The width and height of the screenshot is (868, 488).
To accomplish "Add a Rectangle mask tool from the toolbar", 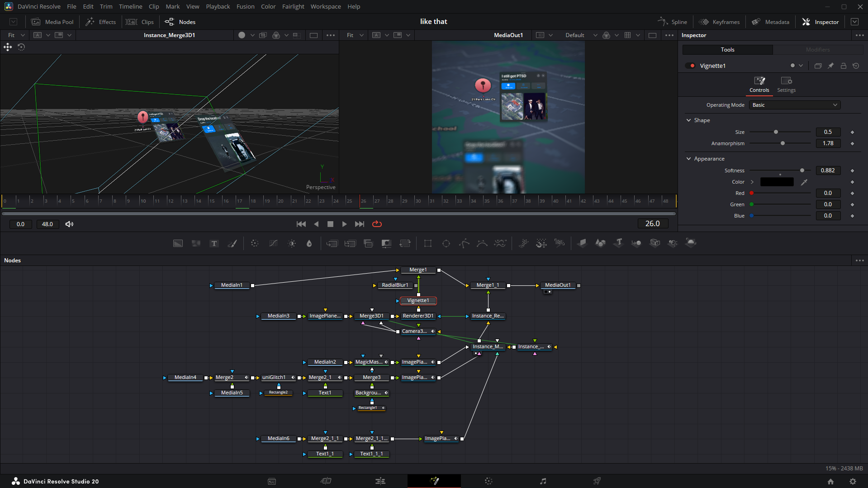I will 428,243.
